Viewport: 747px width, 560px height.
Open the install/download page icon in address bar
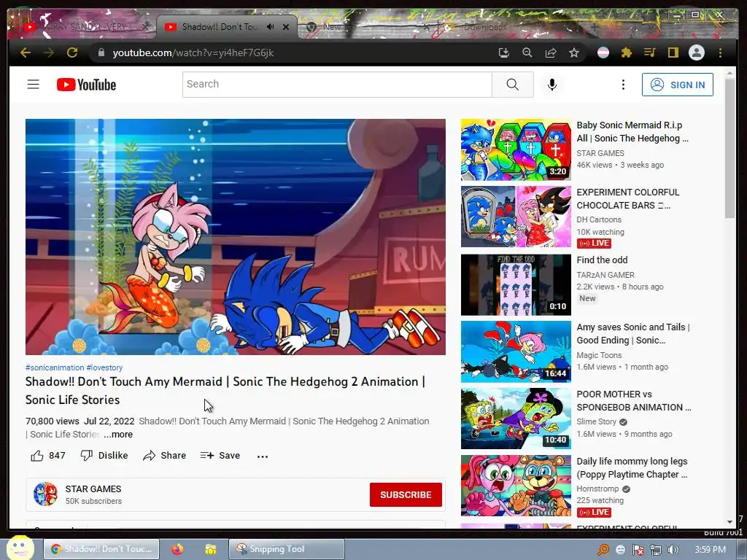(x=503, y=52)
